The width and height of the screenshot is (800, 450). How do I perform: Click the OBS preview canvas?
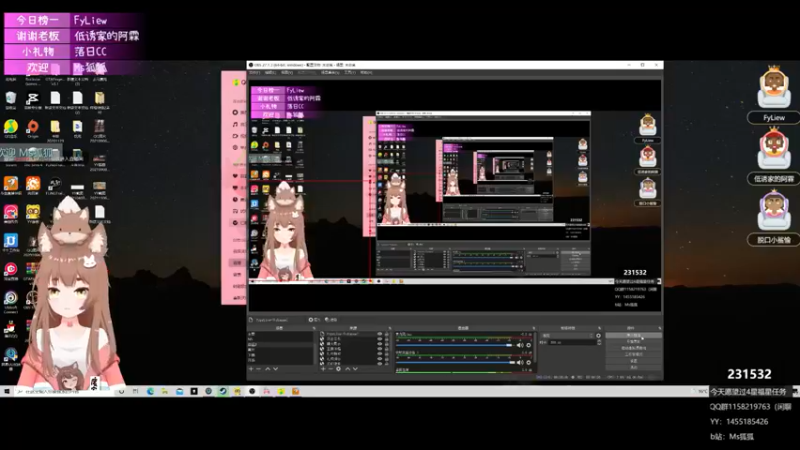(x=455, y=195)
